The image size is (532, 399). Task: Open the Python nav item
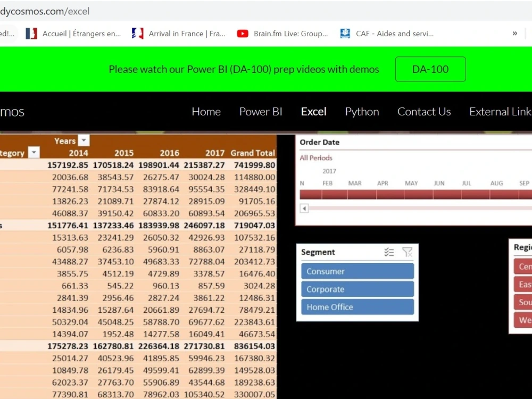point(362,112)
